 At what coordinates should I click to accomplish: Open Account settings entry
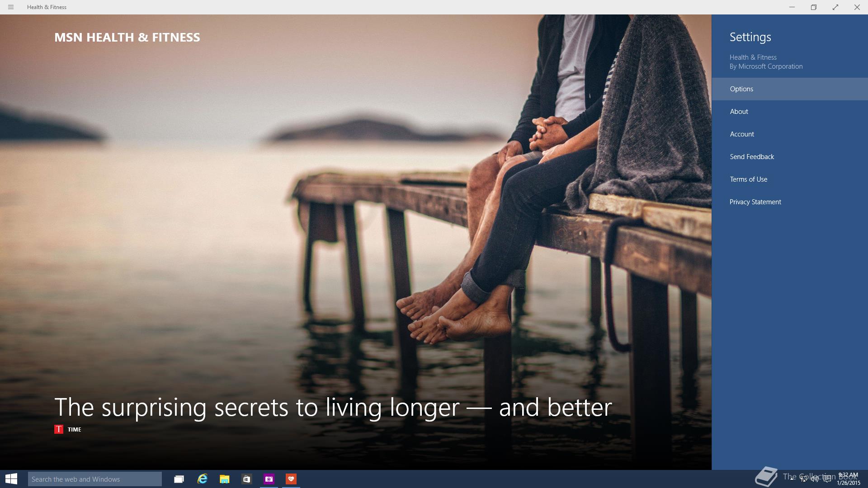point(790,134)
